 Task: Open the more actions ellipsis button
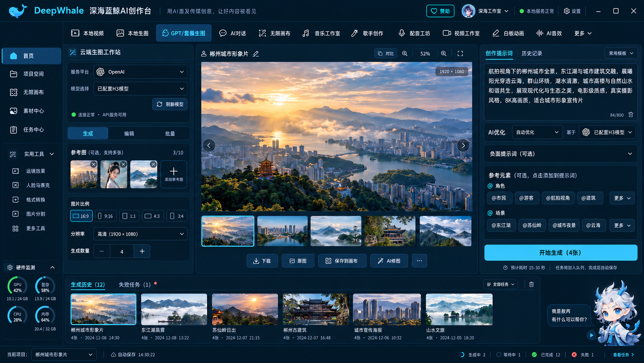click(419, 261)
